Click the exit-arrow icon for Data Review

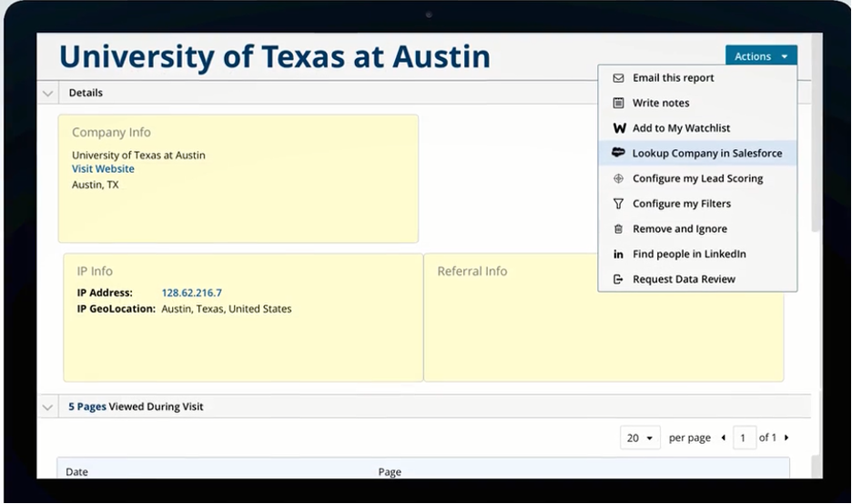point(618,279)
